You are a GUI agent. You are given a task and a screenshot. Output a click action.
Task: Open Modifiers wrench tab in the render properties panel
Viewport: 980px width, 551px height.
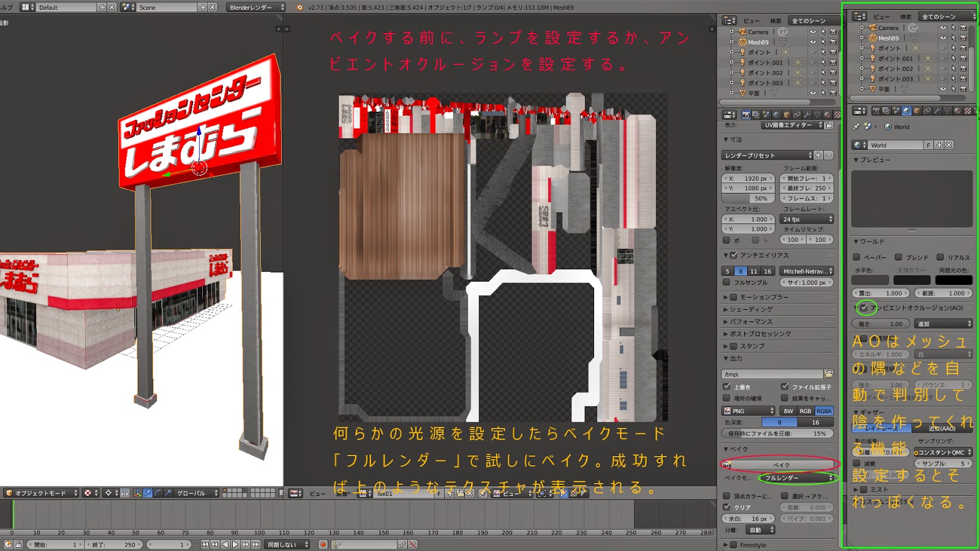(x=807, y=114)
